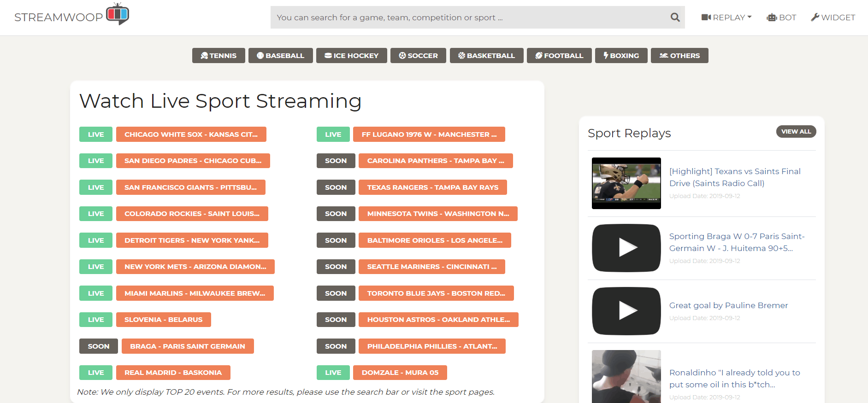Open Philadelphia Phillies - Atlanta stream

click(x=432, y=346)
